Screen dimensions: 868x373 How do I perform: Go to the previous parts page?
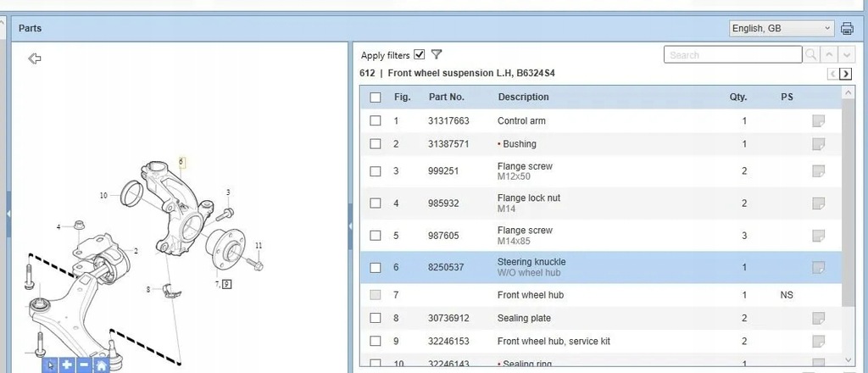point(832,74)
